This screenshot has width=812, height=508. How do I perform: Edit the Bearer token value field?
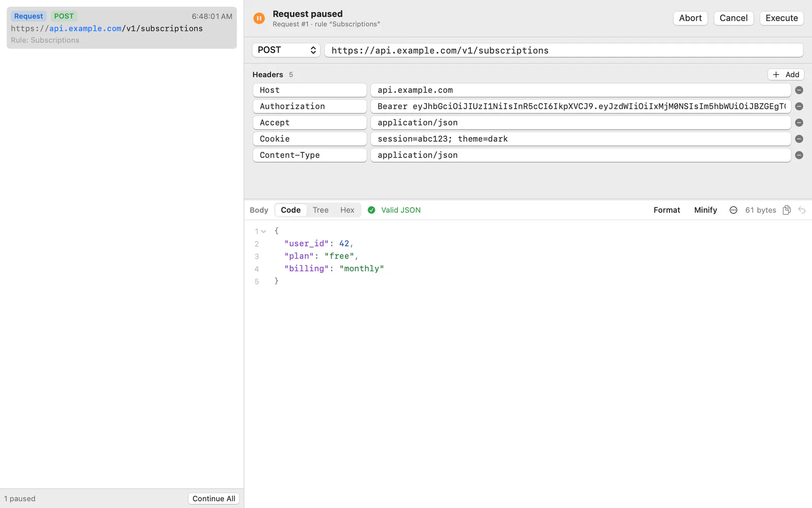click(x=581, y=106)
